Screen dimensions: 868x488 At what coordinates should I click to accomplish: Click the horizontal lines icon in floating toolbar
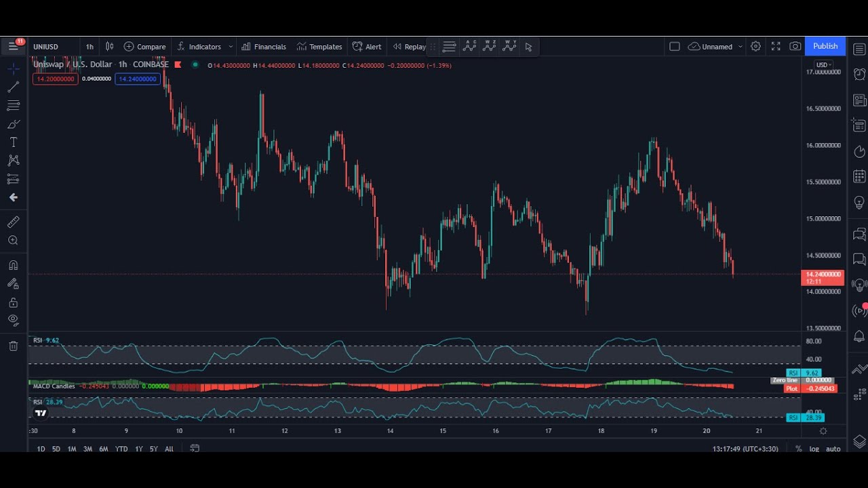tap(449, 46)
